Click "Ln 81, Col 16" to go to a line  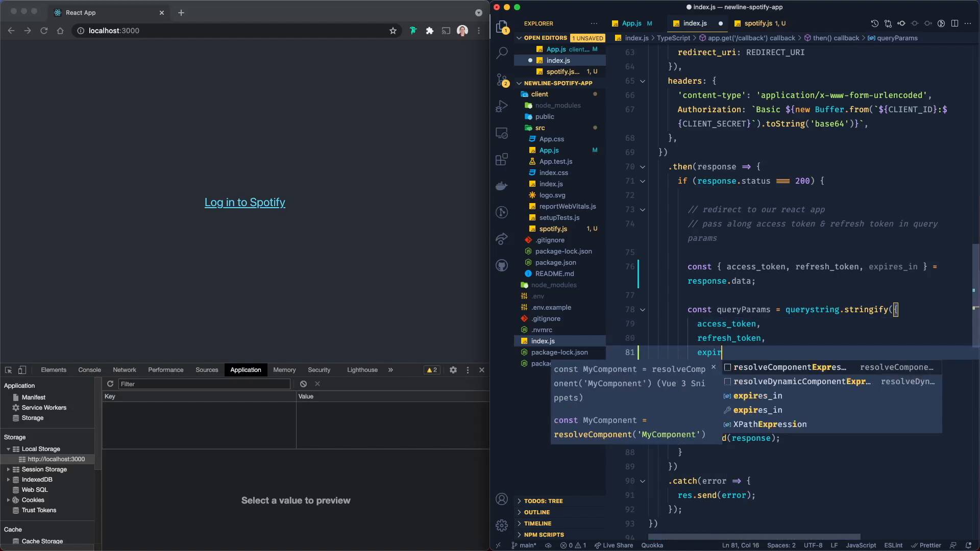(740, 545)
